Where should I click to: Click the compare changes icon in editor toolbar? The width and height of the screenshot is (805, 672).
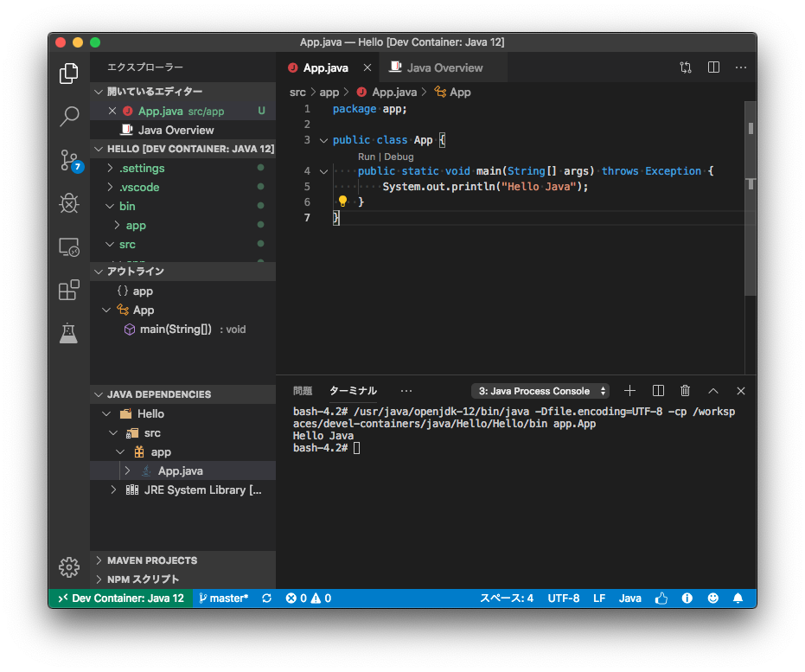(x=686, y=67)
